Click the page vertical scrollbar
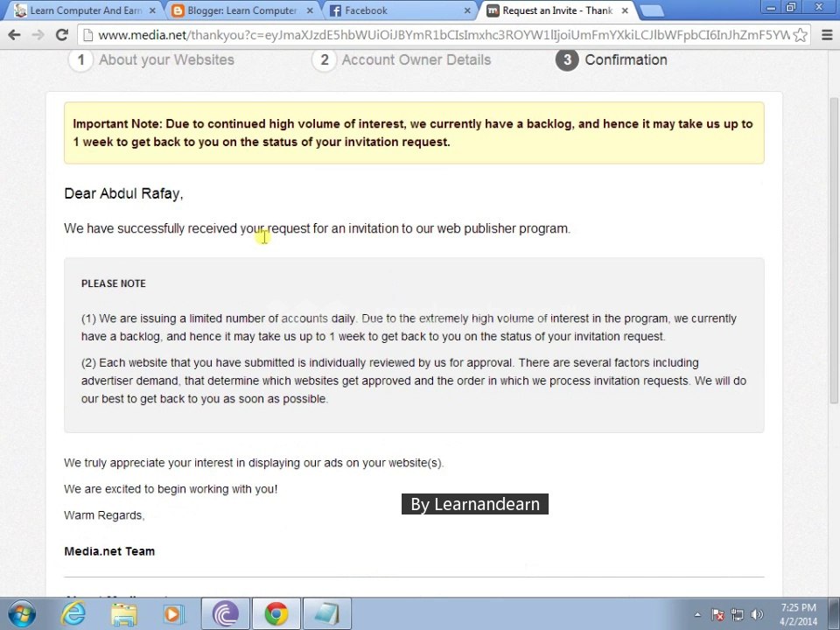This screenshot has width=840, height=630. pos(834,251)
